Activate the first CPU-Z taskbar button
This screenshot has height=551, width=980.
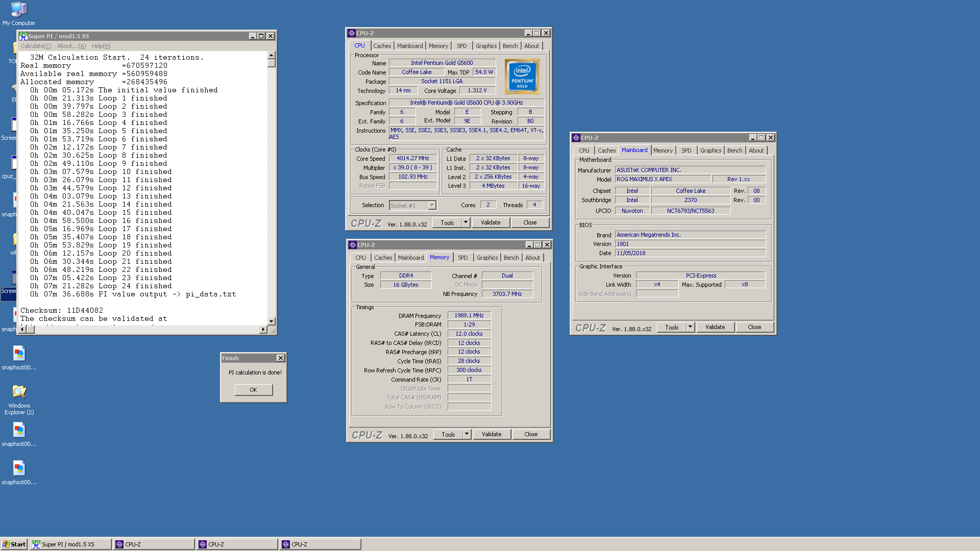tap(154, 544)
